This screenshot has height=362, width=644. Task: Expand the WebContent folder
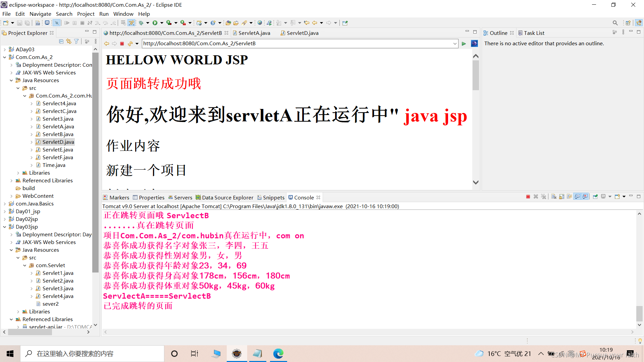pyautogui.click(x=11, y=196)
